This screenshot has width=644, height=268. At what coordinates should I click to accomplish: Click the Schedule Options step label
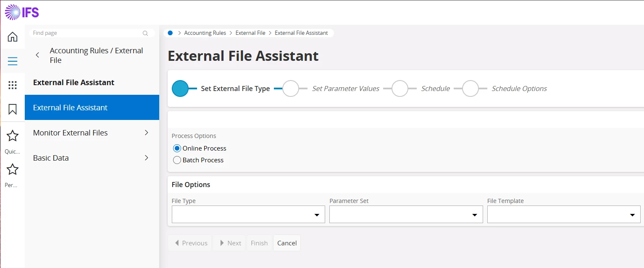point(519,88)
